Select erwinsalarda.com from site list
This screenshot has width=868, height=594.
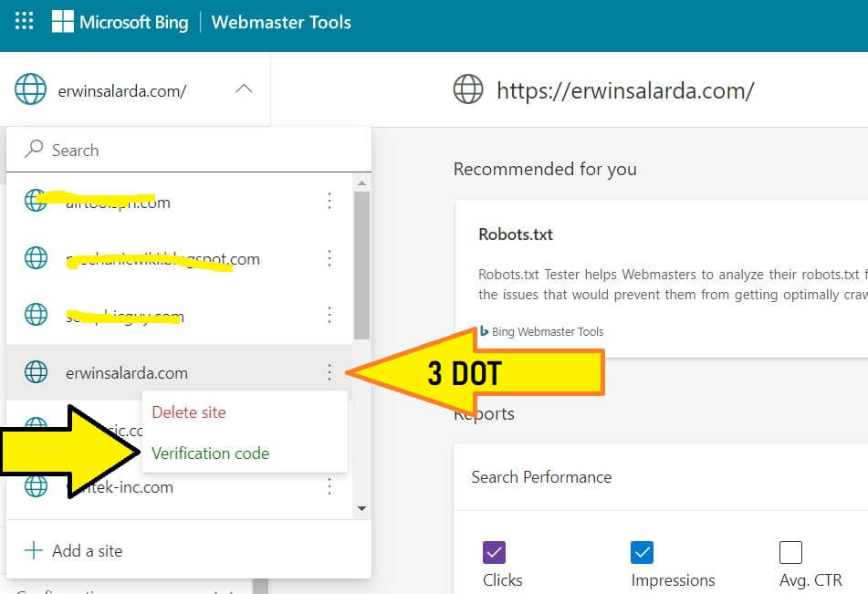click(127, 372)
